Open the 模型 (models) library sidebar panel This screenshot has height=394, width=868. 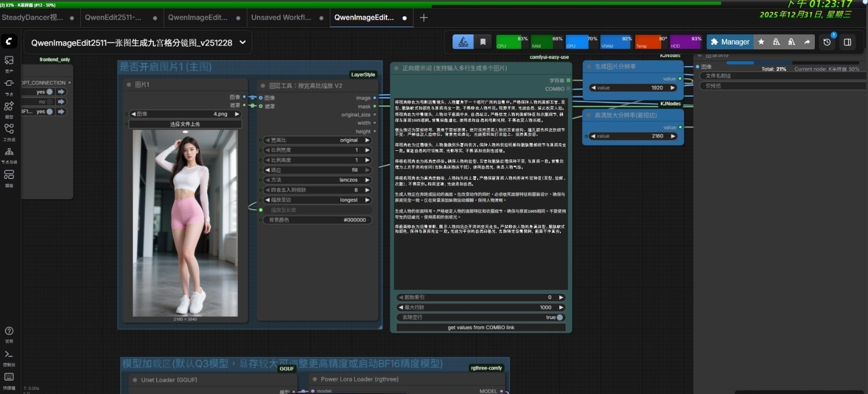9,106
